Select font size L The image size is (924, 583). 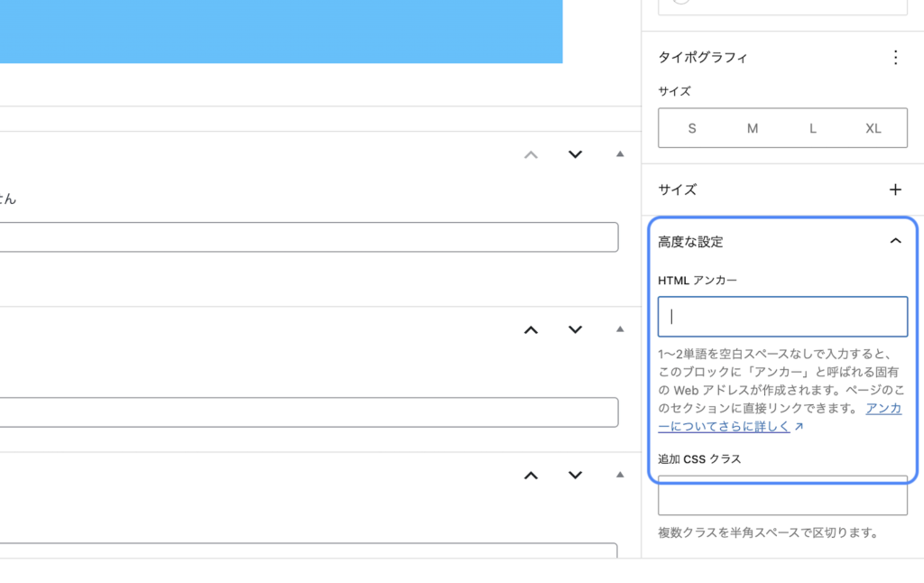tap(812, 128)
